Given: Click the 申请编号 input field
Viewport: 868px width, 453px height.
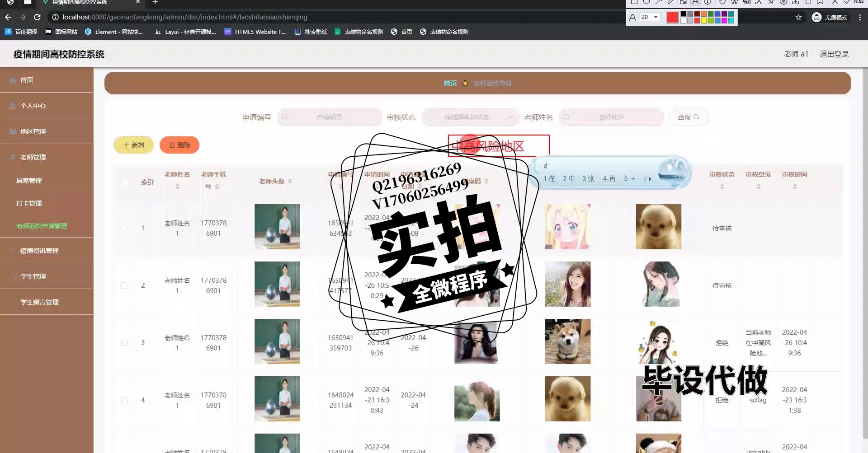Looking at the screenshot, I should tap(330, 117).
